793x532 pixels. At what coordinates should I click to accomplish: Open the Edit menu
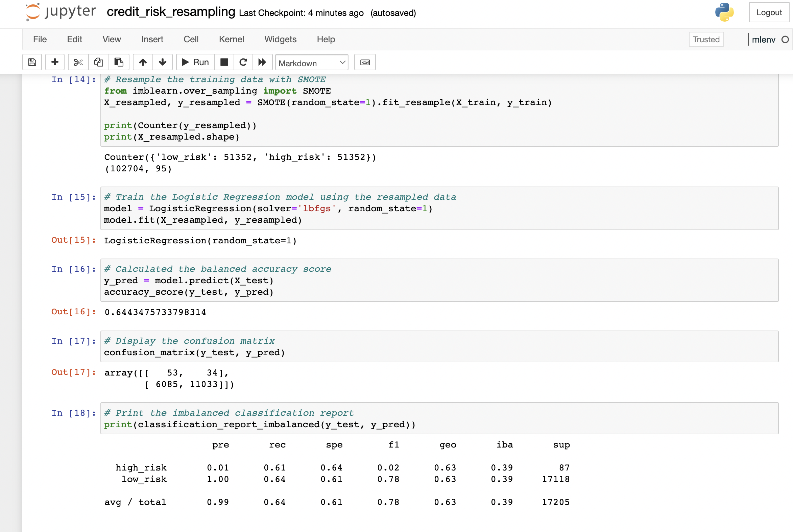74,39
